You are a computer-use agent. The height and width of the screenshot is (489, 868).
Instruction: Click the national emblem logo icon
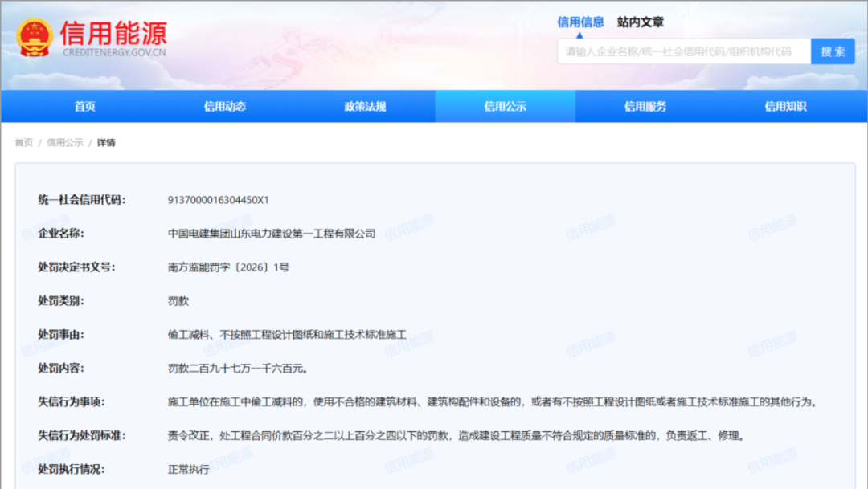(x=35, y=38)
